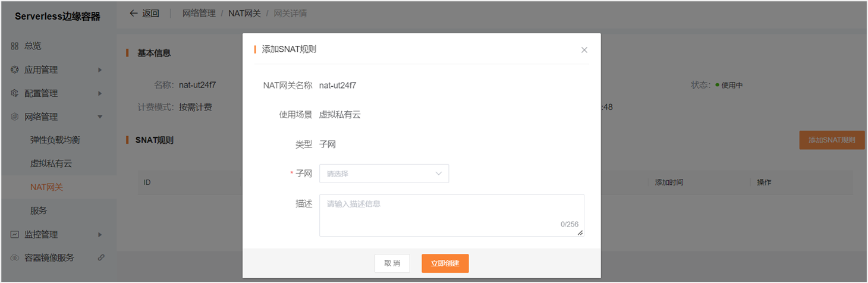Image resolution: width=868 pixels, height=283 pixels.
Task: Click the 配置管理 gear icon
Action: 15,93
